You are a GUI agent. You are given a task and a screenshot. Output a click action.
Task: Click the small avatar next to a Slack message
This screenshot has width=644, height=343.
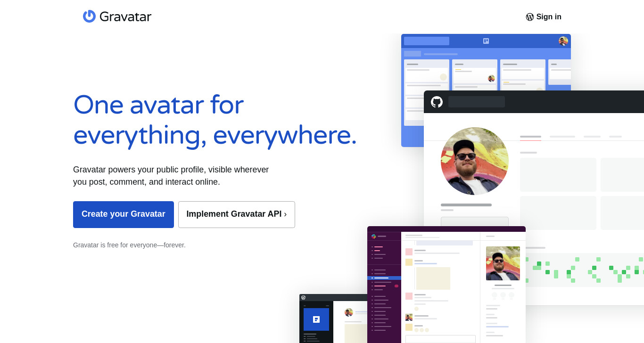pyautogui.click(x=409, y=317)
